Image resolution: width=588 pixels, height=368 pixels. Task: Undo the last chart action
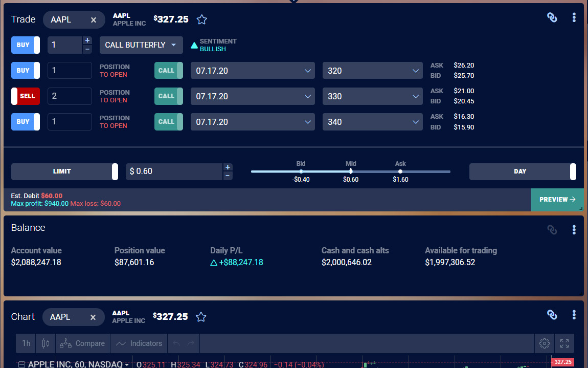pyautogui.click(x=176, y=343)
